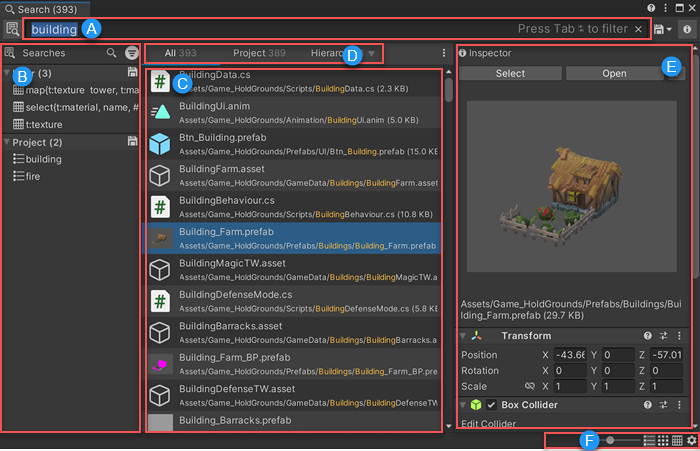Switch to the Project 389 tab
This screenshot has width=700, height=451.
[x=259, y=52]
